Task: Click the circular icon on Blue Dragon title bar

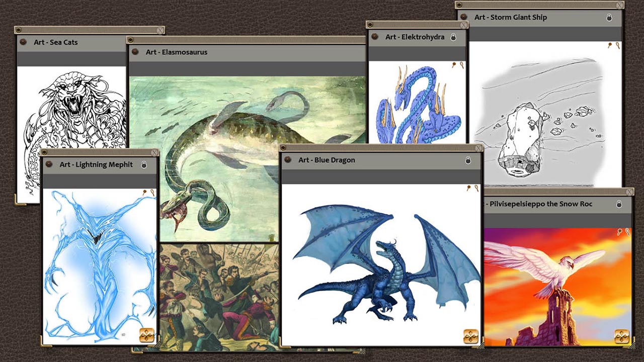Action: (x=287, y=160)
